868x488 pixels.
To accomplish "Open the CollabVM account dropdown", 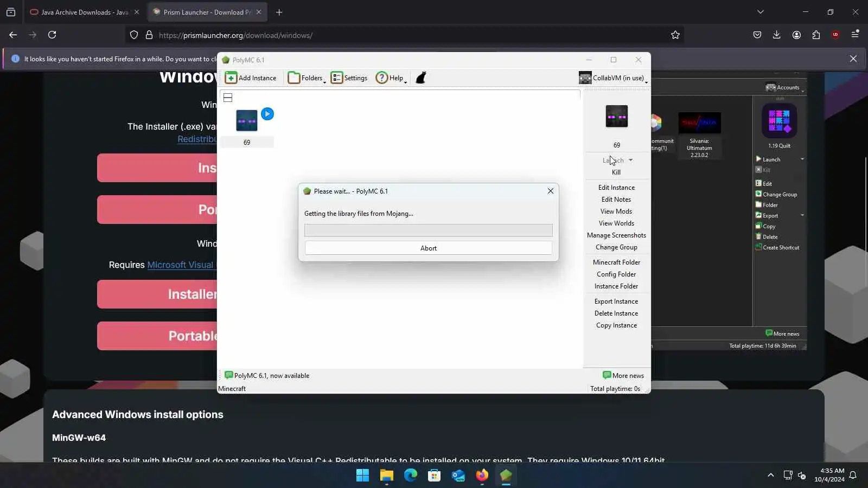I will (613, 78).
